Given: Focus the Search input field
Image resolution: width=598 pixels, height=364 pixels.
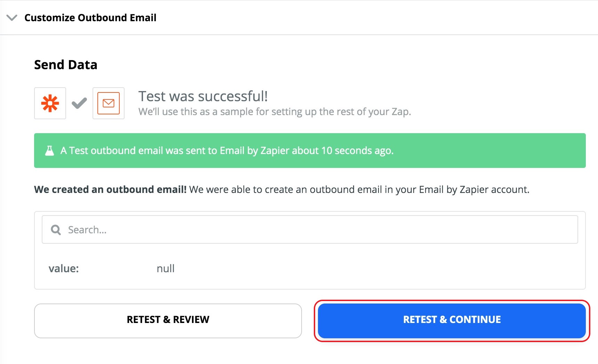Looking at the screenshot, I should [313, 230].
